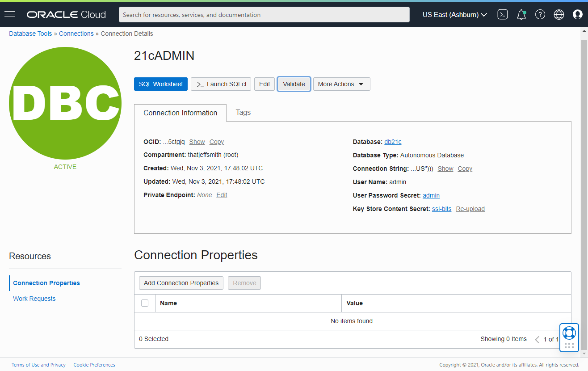Open Work Requests in Resources list

[34, 299]
